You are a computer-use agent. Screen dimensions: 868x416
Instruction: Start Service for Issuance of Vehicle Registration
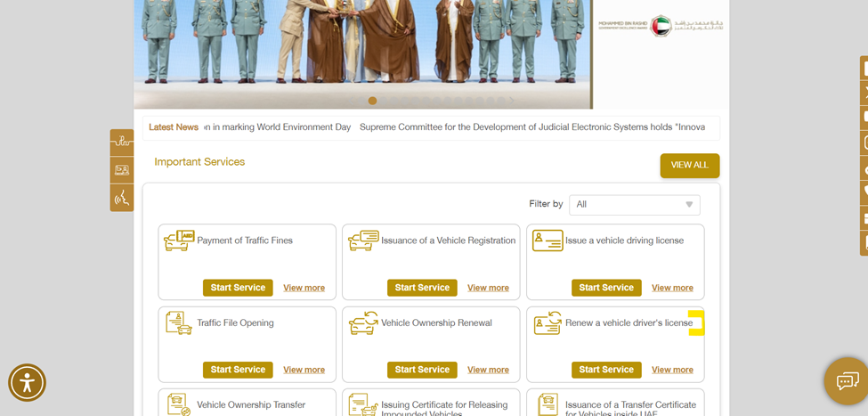422,288
